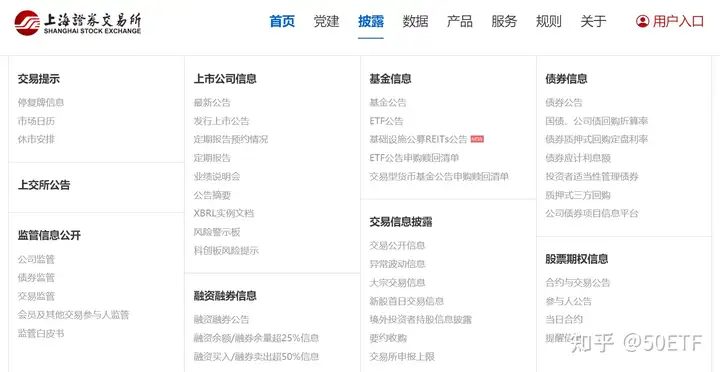
Task: Click the 用户入口 login link
Action: pyautogui.click(x=678, y=21)
